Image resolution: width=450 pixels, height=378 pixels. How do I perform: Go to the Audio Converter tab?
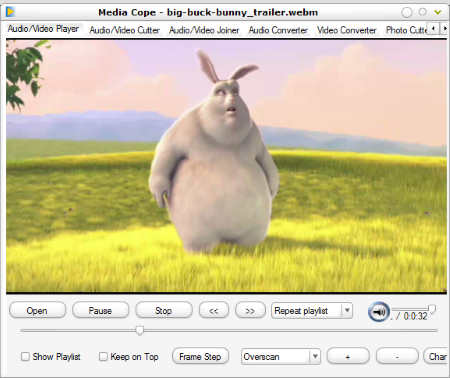278,30
